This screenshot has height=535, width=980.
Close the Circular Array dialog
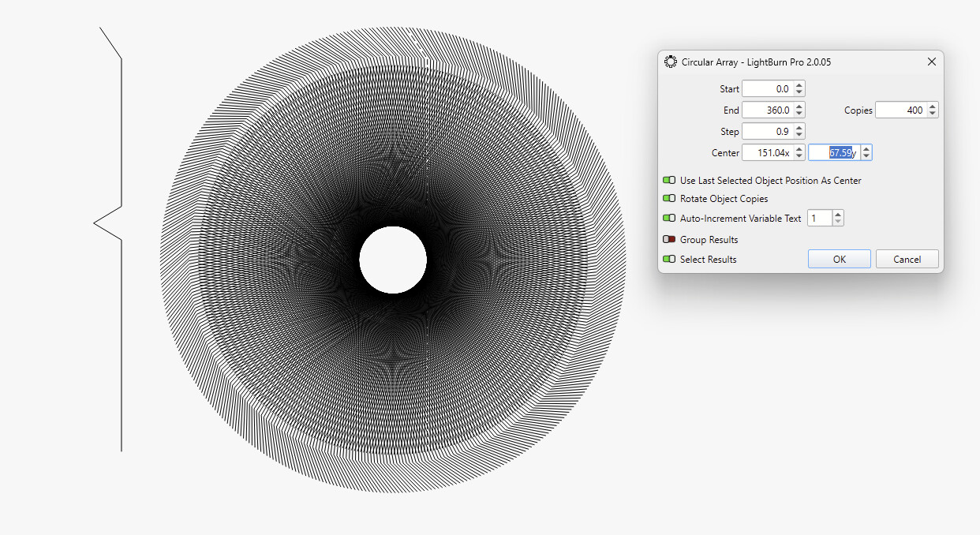point(931,62)
